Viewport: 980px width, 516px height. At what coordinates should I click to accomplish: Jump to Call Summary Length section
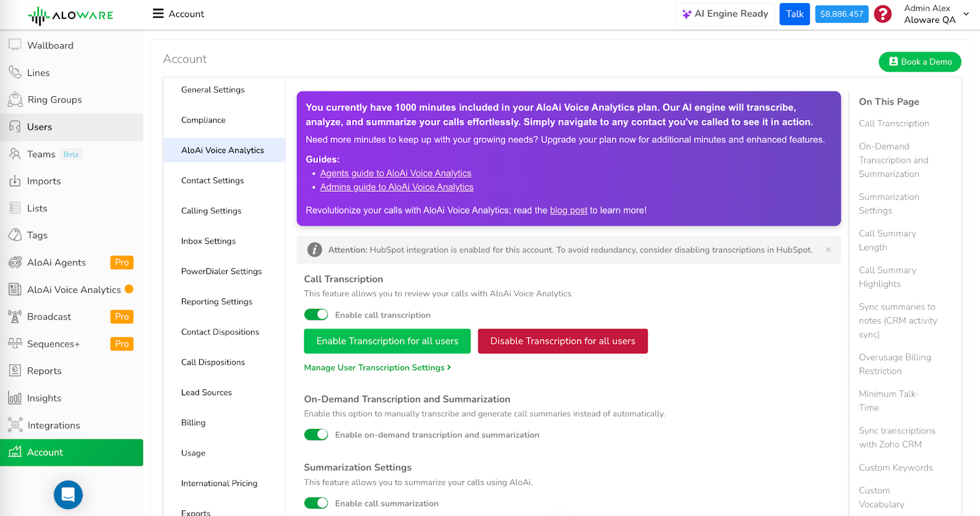[888, 240]
